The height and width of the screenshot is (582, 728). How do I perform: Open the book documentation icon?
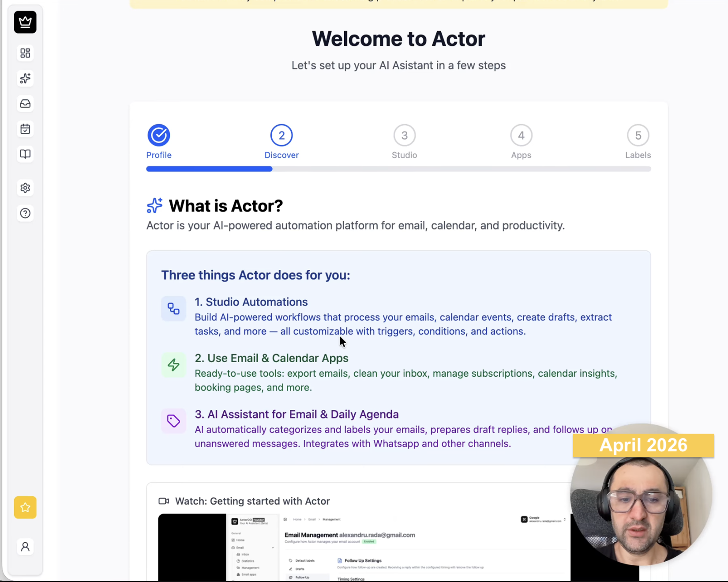pos(25,154)
